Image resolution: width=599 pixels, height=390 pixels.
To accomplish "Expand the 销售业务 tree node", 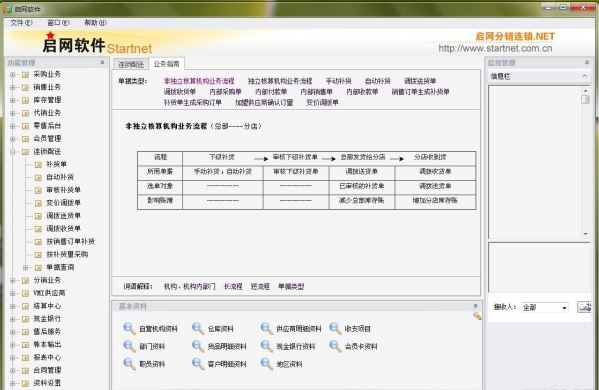I will (x=13, y=87).
